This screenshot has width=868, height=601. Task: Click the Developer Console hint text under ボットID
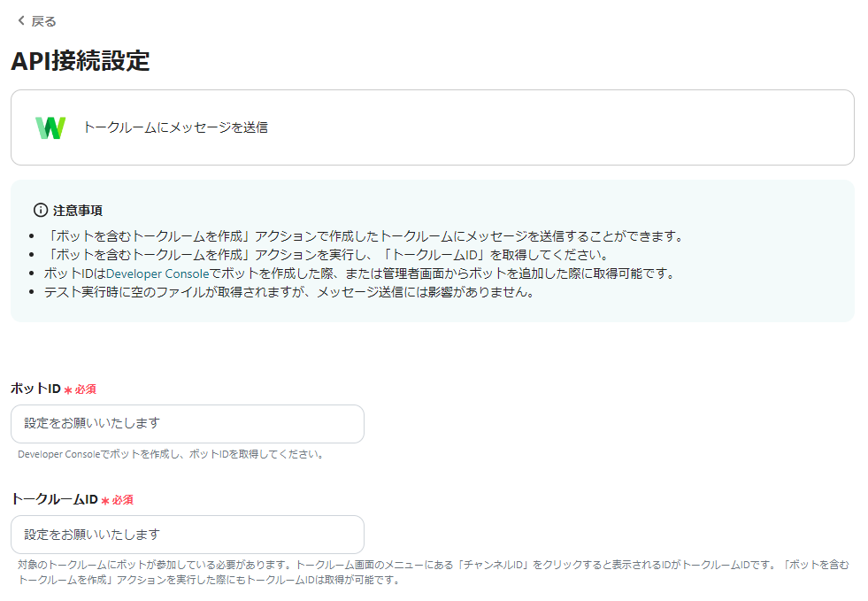point(168,454)
